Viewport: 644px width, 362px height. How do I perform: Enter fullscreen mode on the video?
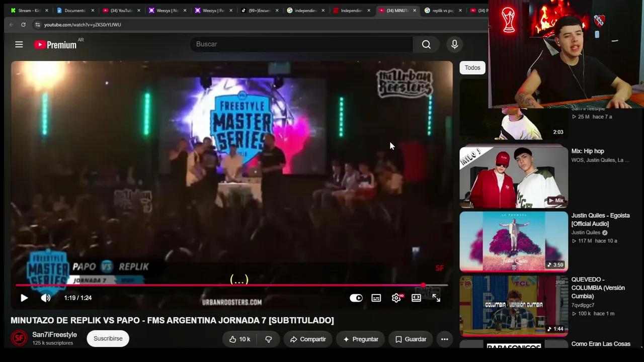(436, 298)
